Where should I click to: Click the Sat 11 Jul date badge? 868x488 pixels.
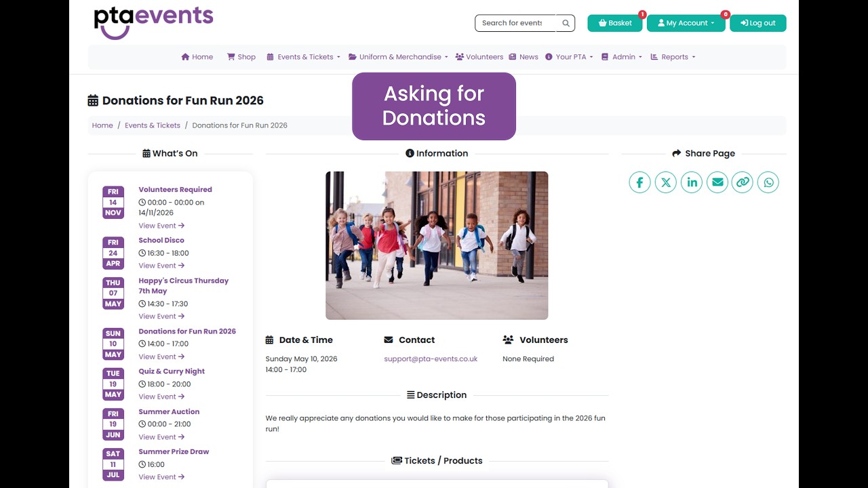pyautogui.click(x=113, y=464)
